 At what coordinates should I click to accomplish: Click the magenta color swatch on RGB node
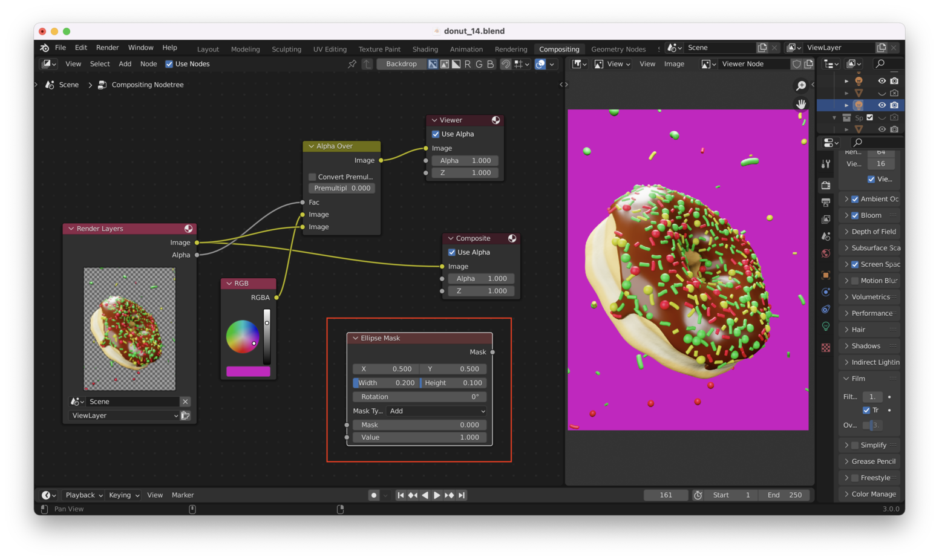click(x=248, y=371)
